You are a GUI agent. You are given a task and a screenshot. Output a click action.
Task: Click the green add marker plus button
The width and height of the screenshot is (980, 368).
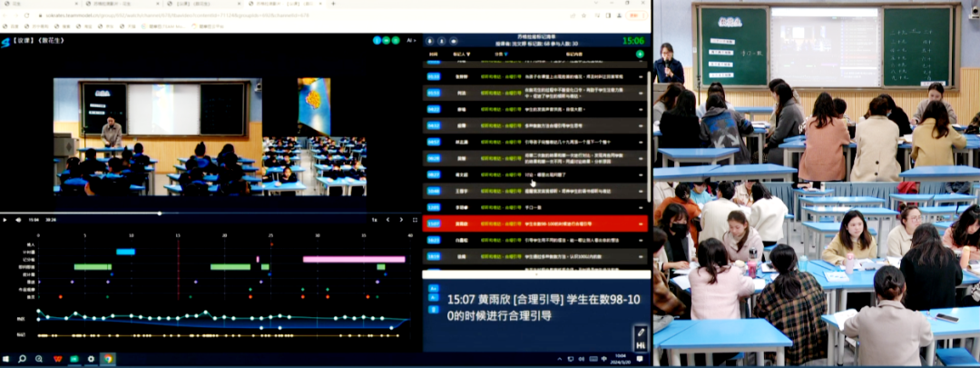(x=640, y=55)
